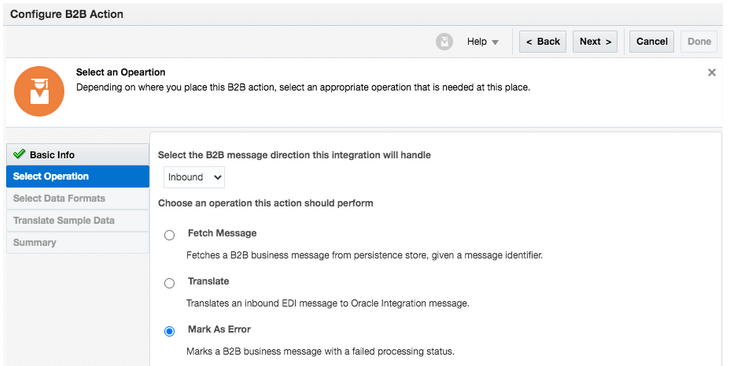Go to previous step with Back button
The height and width of the screenshot is (366, 729).
click(543, 42)
